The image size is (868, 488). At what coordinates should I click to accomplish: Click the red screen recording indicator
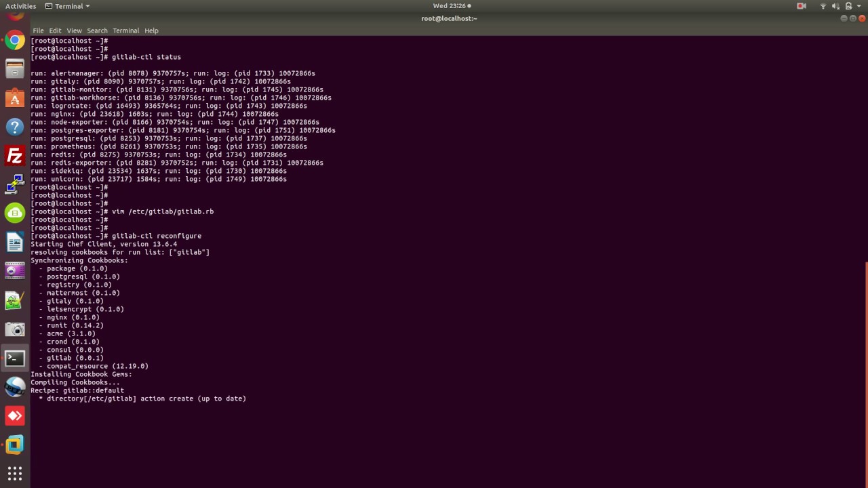[x=802, y=6]
